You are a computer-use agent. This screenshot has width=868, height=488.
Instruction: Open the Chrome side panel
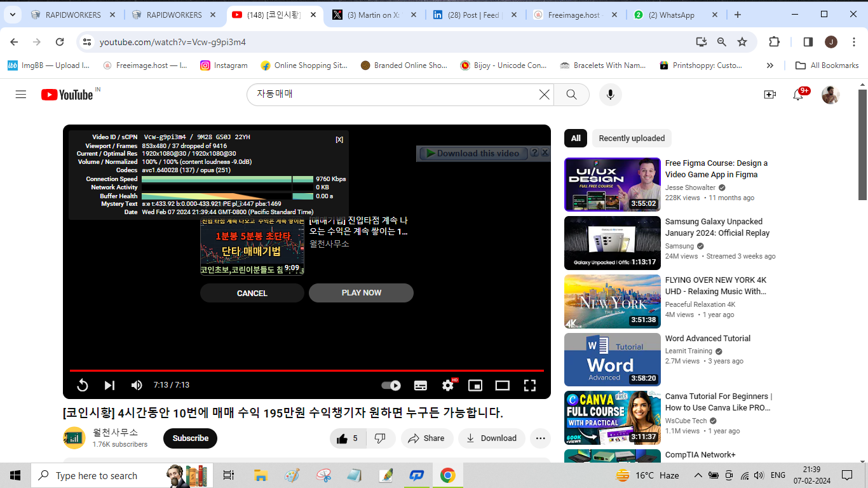click(x=808, y=42)
